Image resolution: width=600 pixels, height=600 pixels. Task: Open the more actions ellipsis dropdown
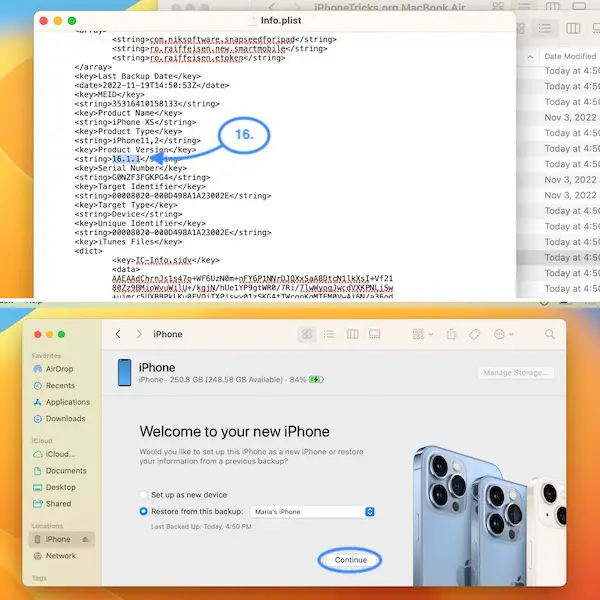point(503,334)
